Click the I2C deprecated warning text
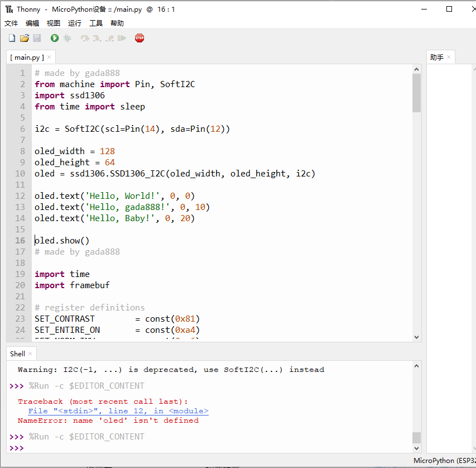 [x=171, y=370]
